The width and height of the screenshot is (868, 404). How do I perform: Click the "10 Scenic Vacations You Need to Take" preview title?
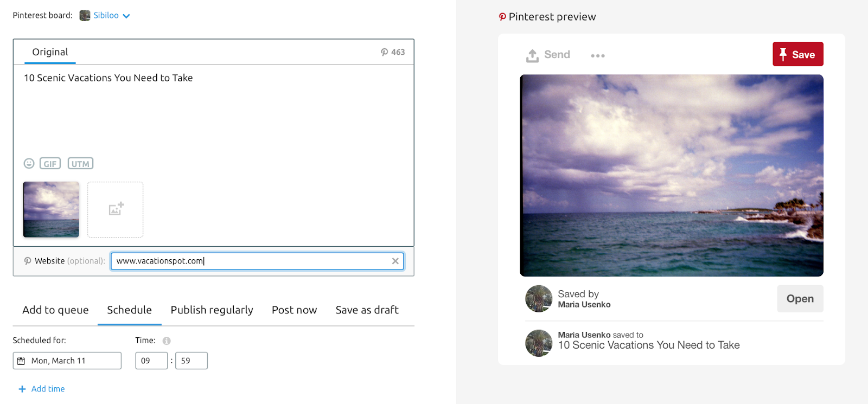649,345
